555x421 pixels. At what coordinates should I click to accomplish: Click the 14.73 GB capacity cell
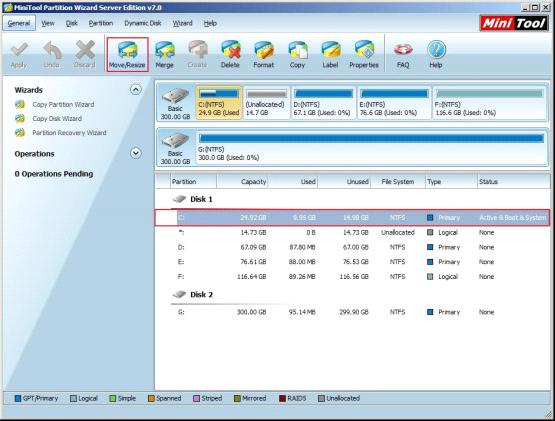(253, 232)
